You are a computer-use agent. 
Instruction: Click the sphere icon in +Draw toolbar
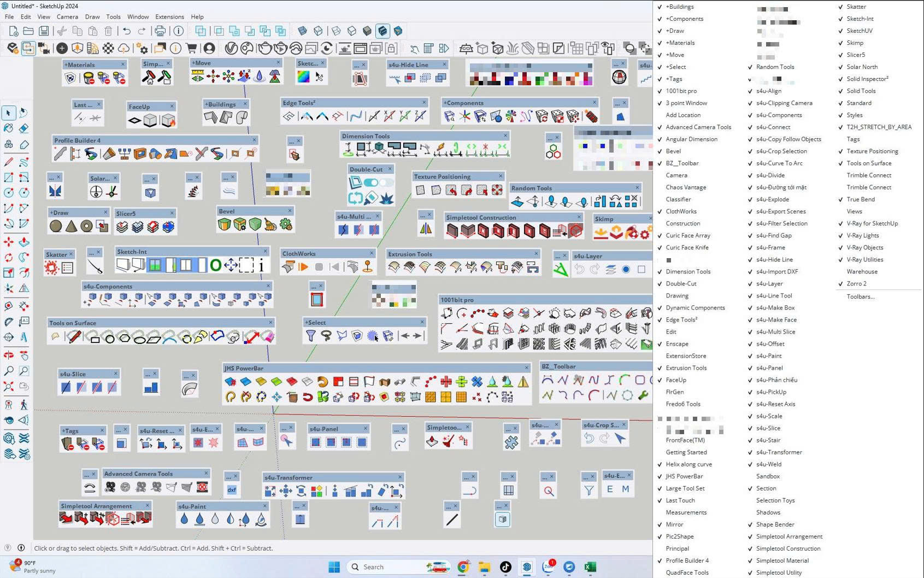pyautogui.click(x=56, y=226)
